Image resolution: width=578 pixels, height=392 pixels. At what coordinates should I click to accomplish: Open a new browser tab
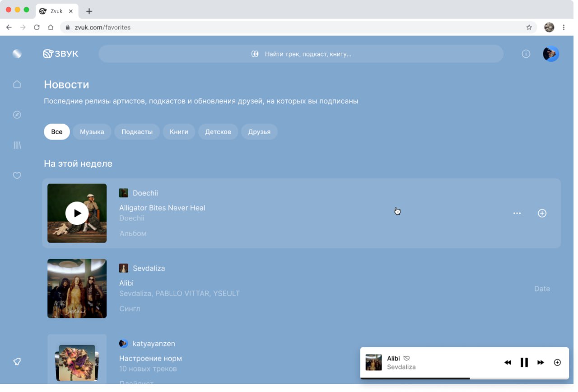click(x=89, y=11)
